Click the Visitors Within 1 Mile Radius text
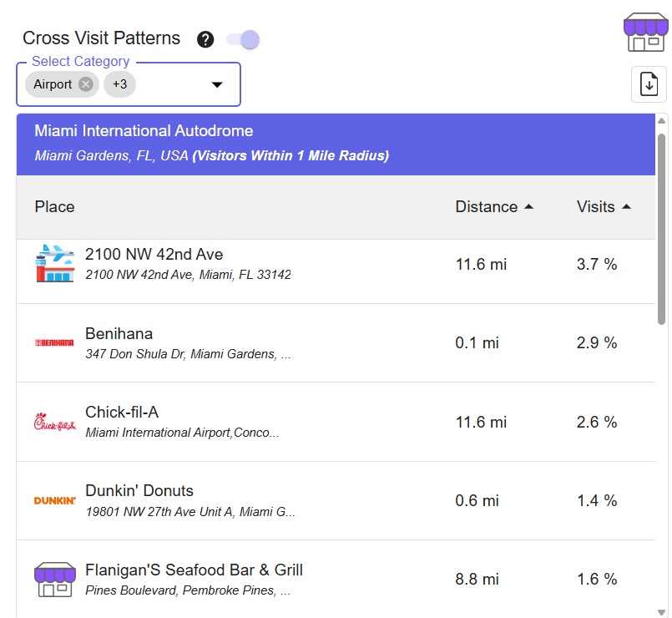The height and width of the screenshot is (618, 672). click(291, 155)
